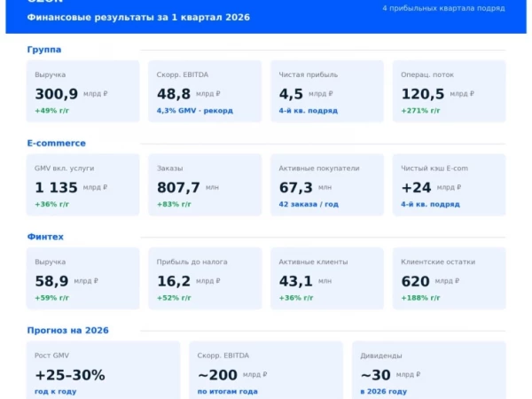Click the client balances value 620
The image size is (532, 399).
(x=415, y=281)
